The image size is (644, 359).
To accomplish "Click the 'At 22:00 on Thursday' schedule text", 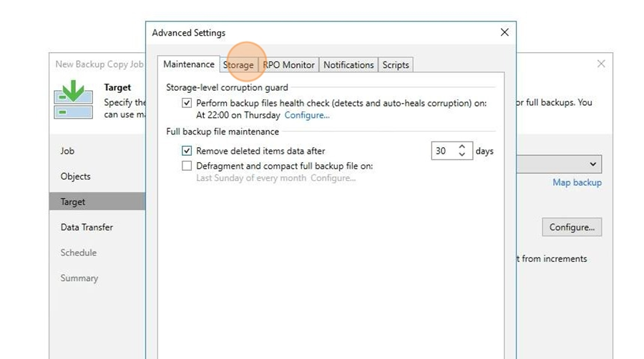I will (x=238, y=115).
